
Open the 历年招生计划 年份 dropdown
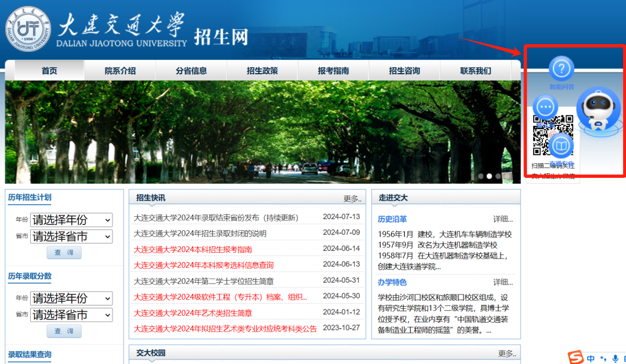(x=72, y=220)
